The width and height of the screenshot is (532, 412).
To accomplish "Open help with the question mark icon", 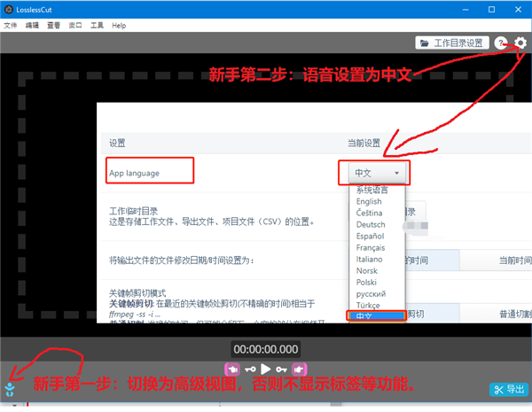I will pos(501,43).
